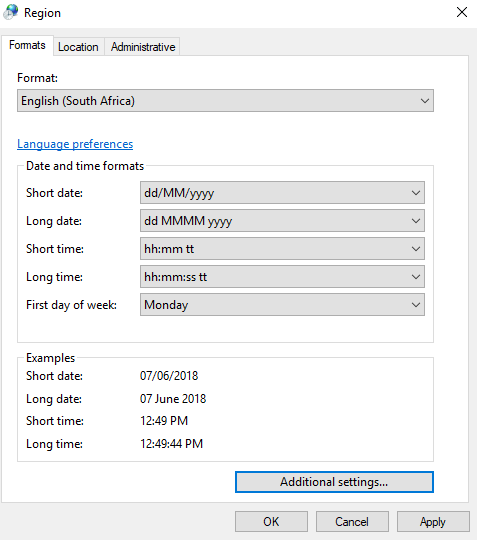The height and width of the screenshot is (540, 477).
Task: Open Additional settings button
Action: pyautogui.click(x=334, y=482)
